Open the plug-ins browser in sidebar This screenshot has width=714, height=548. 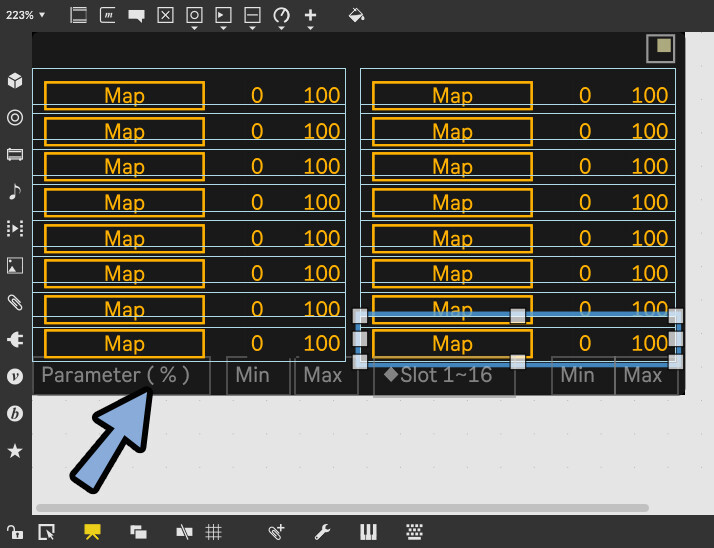[x=15, y=339]
